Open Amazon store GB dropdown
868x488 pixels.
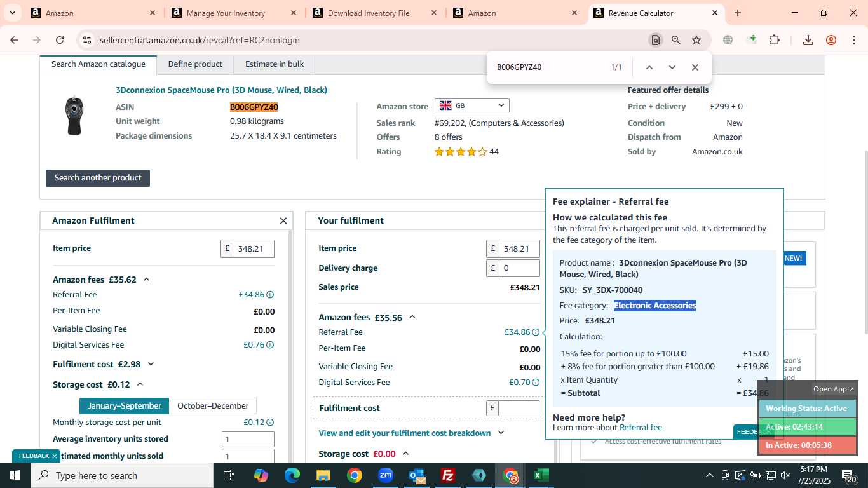[x=471, y=105]
